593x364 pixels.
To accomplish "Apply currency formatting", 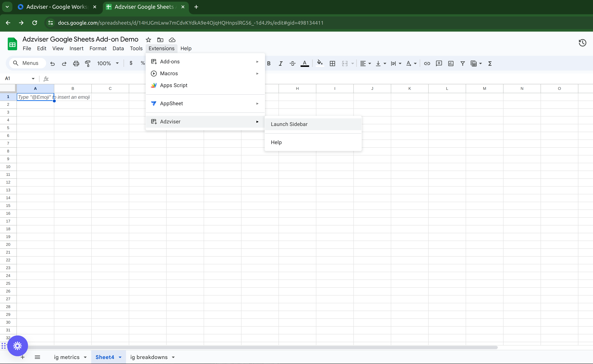I will pyautogui.click(x=131, y=63).
